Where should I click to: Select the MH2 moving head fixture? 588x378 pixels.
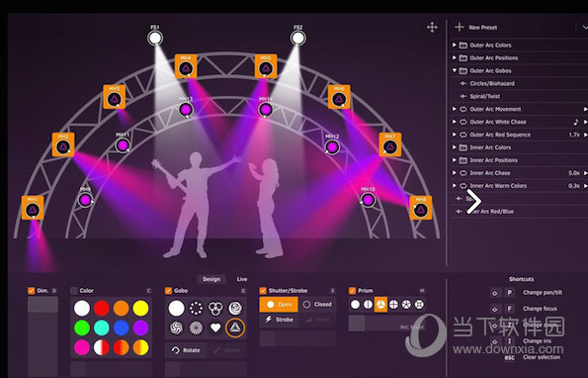[63, 144]
